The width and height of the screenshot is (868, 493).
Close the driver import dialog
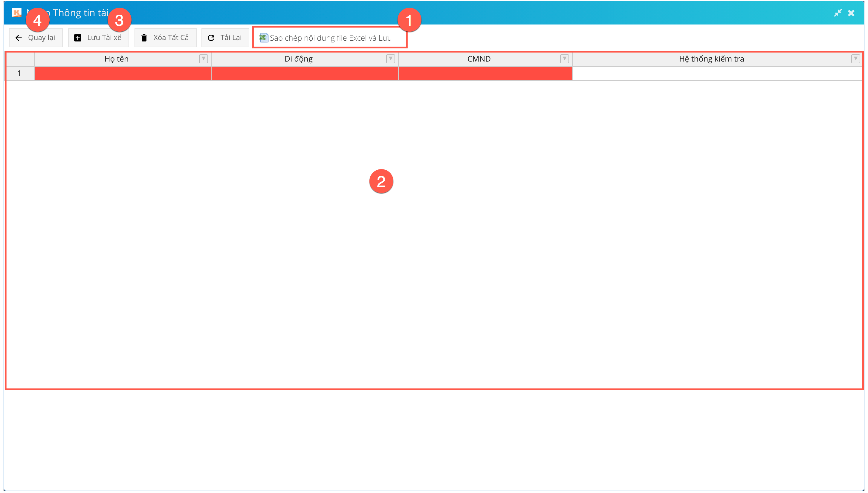pyautogui.click(x=851, y=13)
